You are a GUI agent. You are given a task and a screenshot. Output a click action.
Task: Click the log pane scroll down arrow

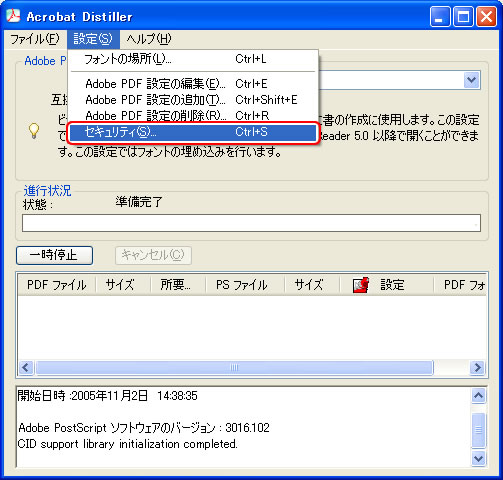[479, 459]
